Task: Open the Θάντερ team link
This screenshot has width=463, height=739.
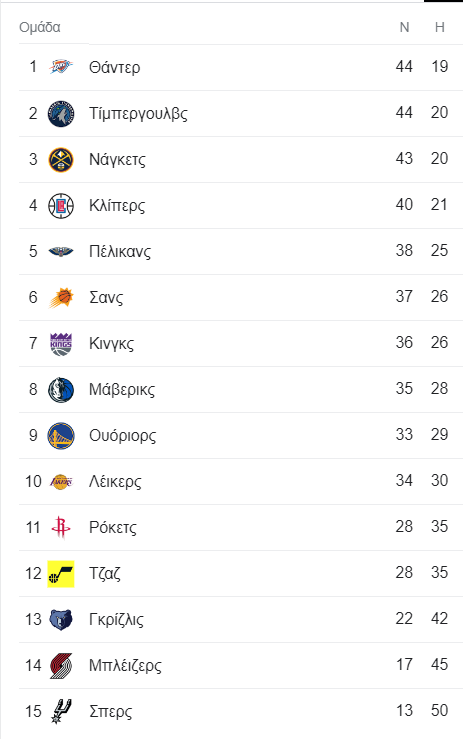Action: point(115,67)
